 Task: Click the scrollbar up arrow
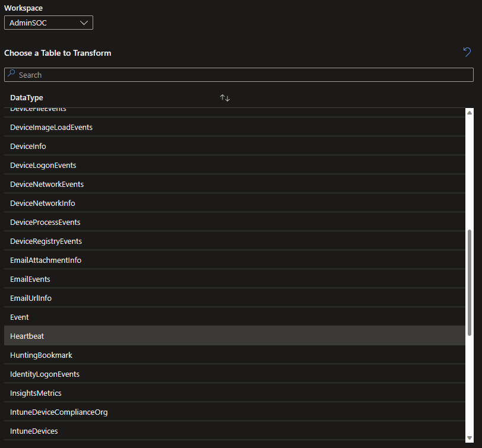(470, 113)
